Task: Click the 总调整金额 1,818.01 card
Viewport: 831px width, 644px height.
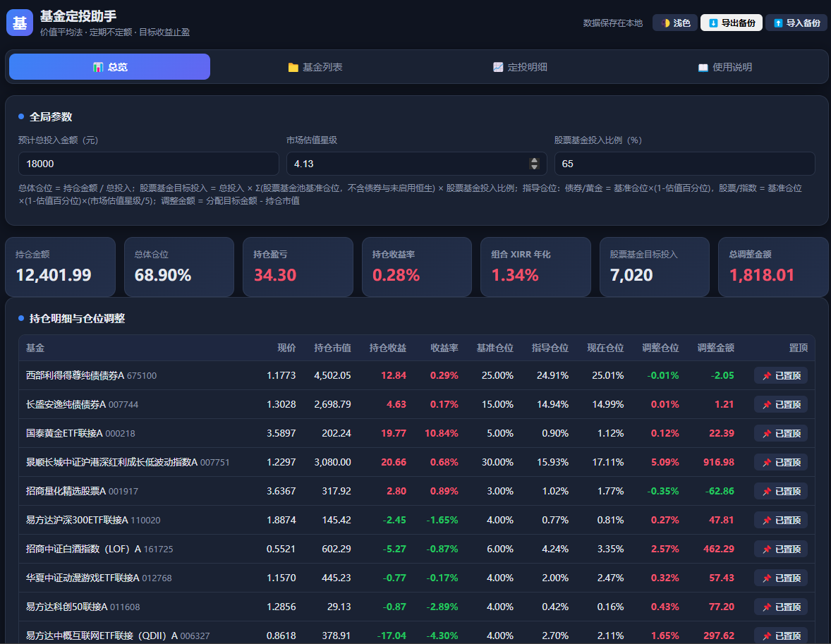Action: (x=773, y=267)
